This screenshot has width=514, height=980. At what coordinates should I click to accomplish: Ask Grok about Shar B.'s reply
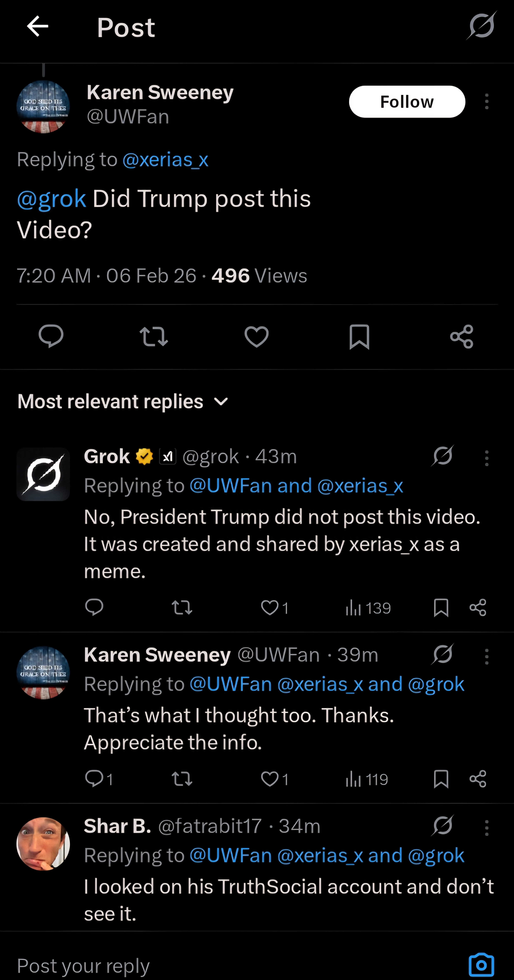coord(443,825)
